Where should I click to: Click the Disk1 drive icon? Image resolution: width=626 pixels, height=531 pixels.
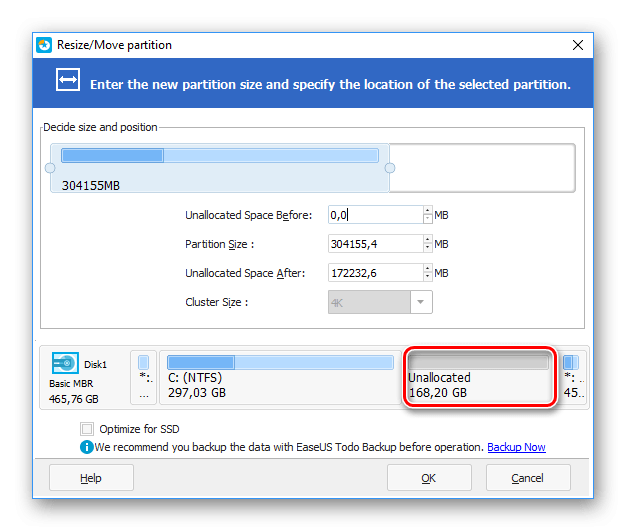pos(66,364)
